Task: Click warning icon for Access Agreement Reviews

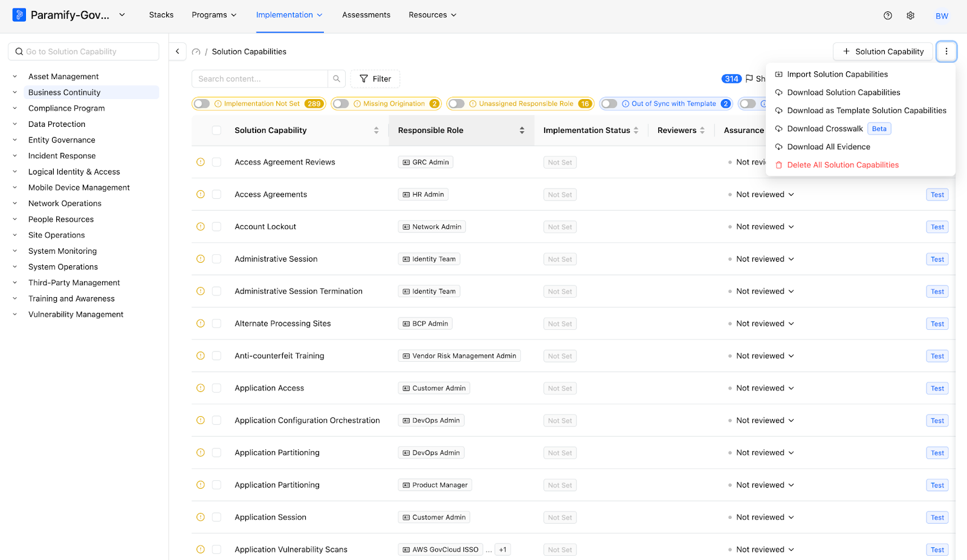Action: [x=201, y=162]
